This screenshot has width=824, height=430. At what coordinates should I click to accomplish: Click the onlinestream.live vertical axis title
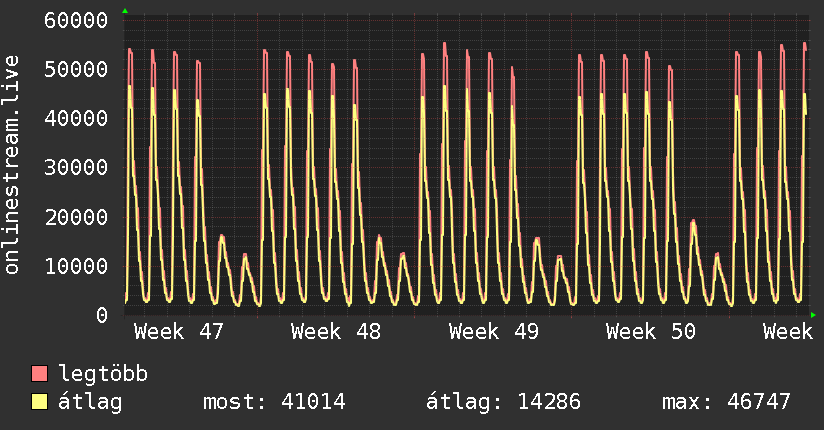(12, 165)
